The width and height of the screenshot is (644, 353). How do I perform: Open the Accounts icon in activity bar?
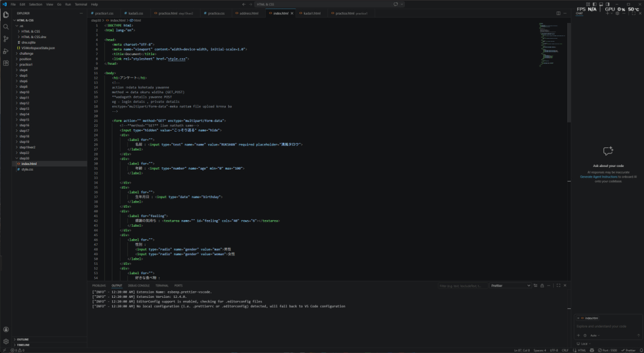tap(6, 329)
